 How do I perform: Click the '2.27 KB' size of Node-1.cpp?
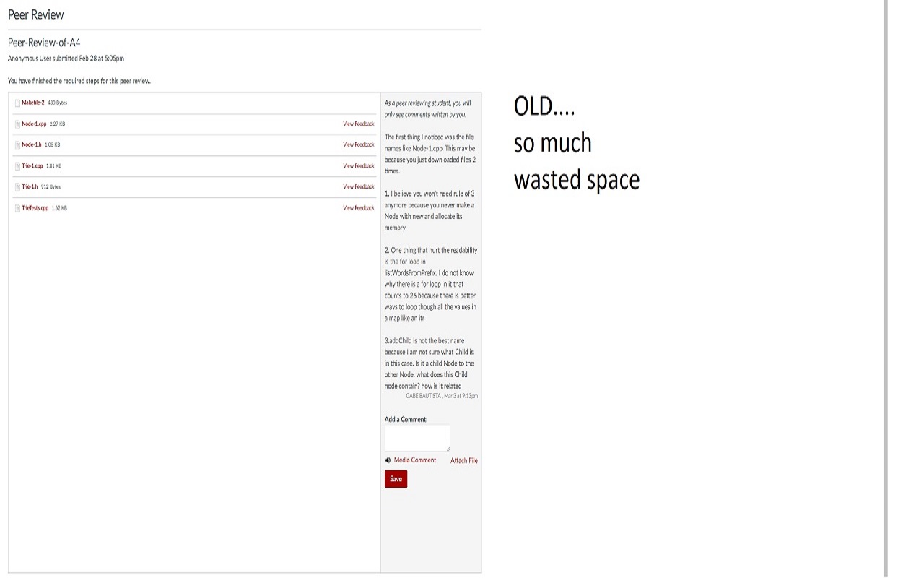pos(57,124)
